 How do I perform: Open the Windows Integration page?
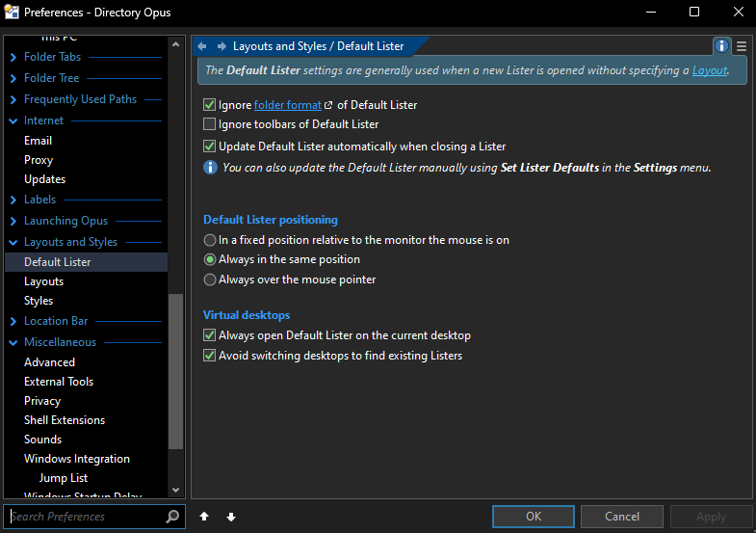pos(87,459)
